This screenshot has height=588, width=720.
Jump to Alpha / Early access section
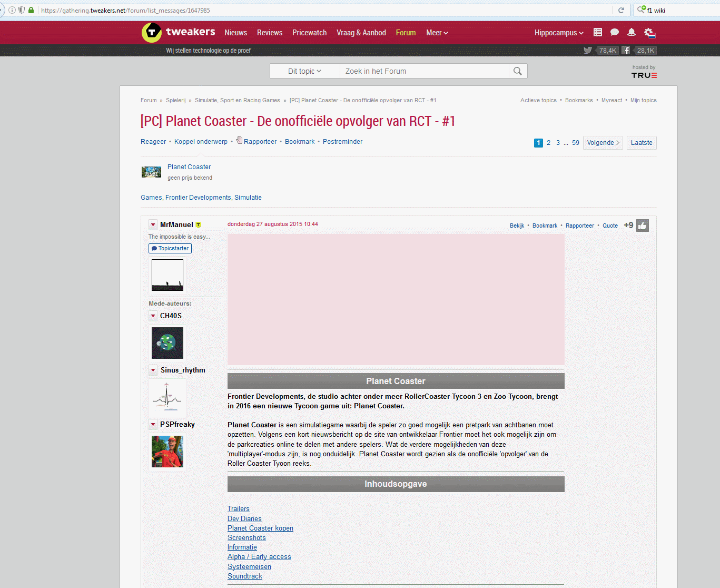[x=259, y=557]
